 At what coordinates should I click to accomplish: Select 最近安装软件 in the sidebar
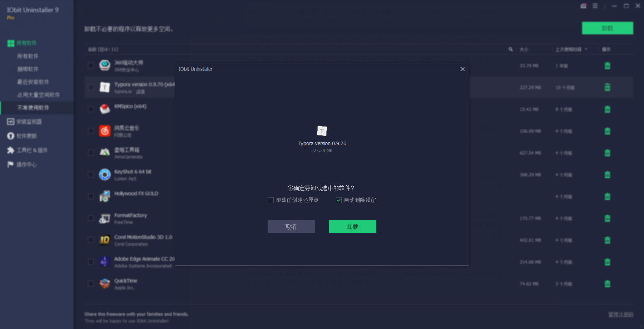pos(33,82)
